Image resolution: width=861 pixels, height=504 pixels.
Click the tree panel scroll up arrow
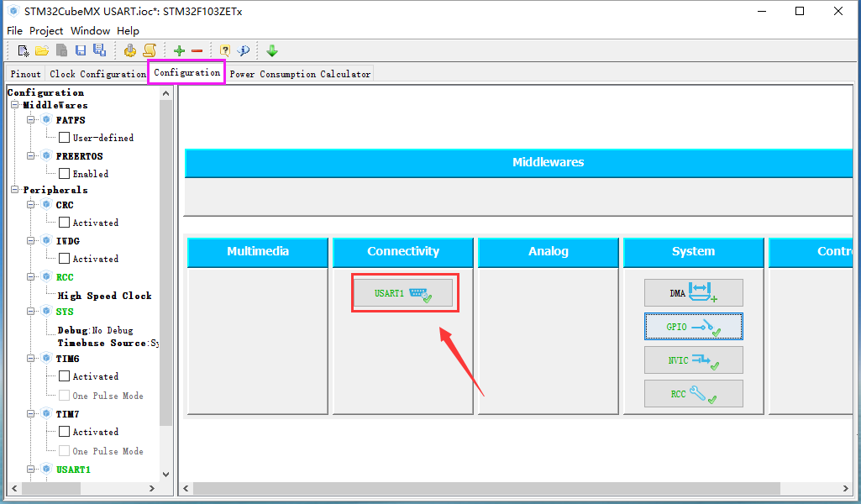(165, 93)
